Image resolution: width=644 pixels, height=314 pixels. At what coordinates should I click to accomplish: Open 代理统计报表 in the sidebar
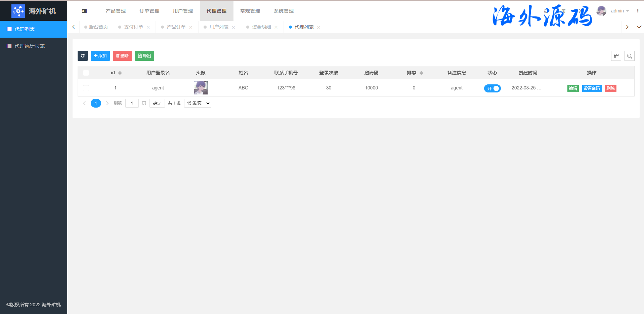[30, 46]
